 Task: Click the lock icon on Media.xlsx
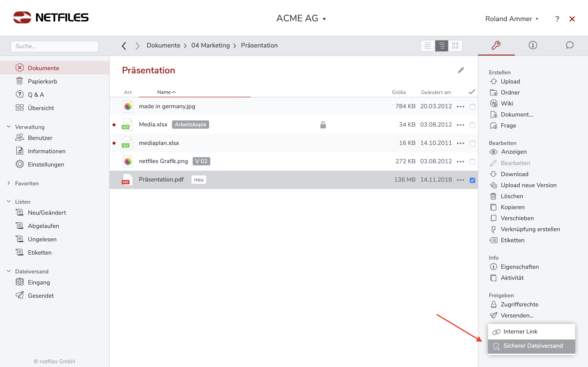(x=323, y=125)
